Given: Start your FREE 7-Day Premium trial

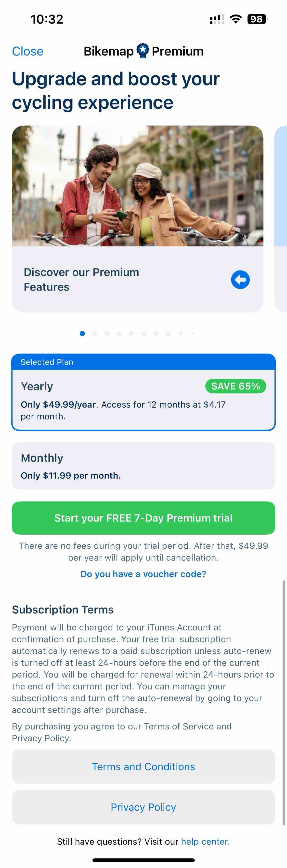Looking at the screenshot, I should pos(144,518).
